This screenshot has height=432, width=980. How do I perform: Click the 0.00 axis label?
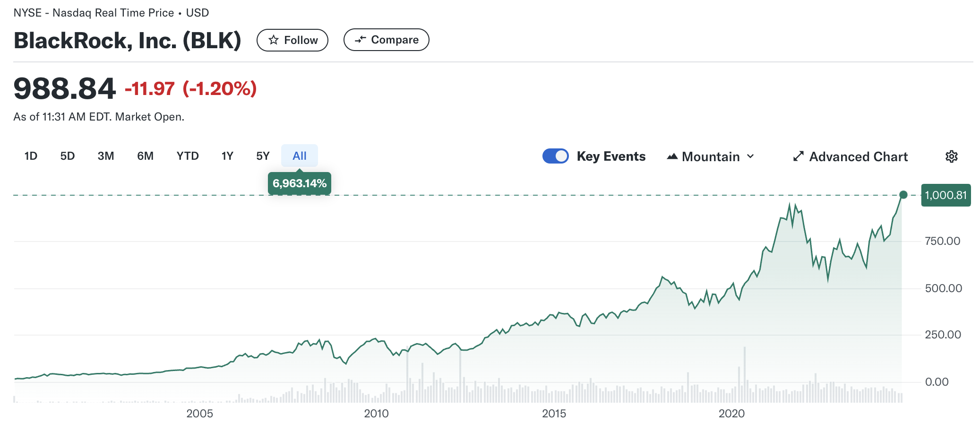937,382
